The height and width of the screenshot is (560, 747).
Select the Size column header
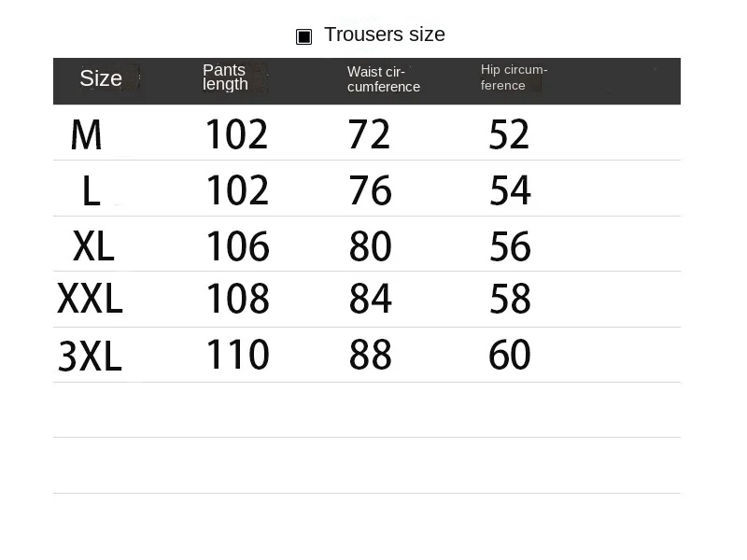click(101, 78)
